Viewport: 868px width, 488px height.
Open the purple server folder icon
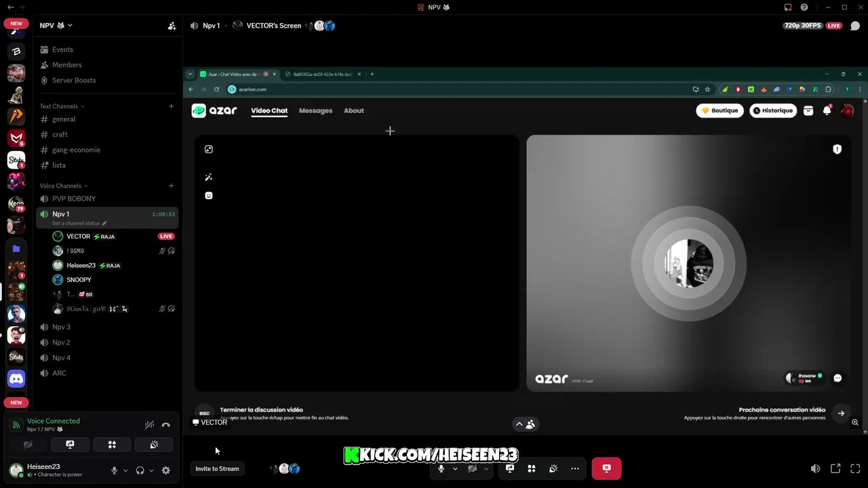[16, 249]
